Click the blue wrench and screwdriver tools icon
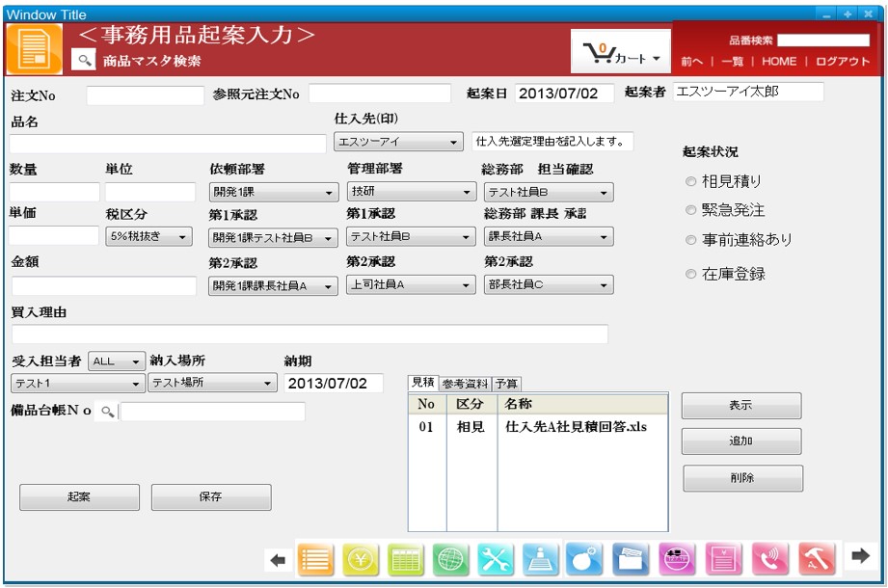 [496, 560]
